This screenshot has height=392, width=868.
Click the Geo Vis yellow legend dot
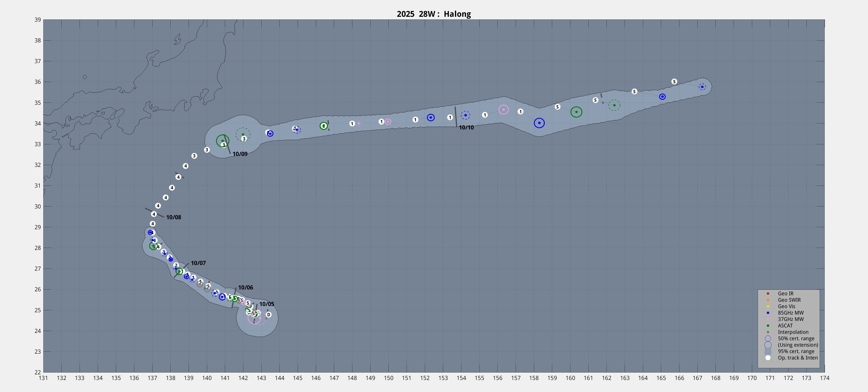coord(768,306)
